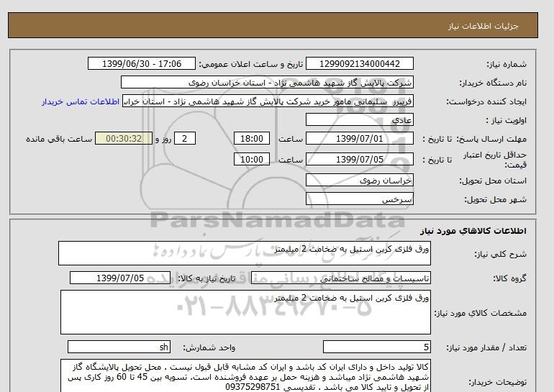
Task: Select the buyer name field شرکت پالایش گاز
Action: tap(267, 82)
